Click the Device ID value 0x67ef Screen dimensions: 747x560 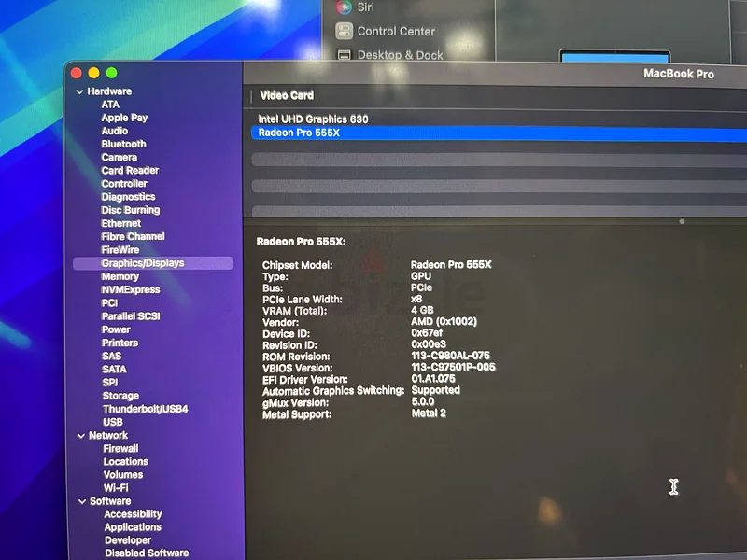click(427, 333)
